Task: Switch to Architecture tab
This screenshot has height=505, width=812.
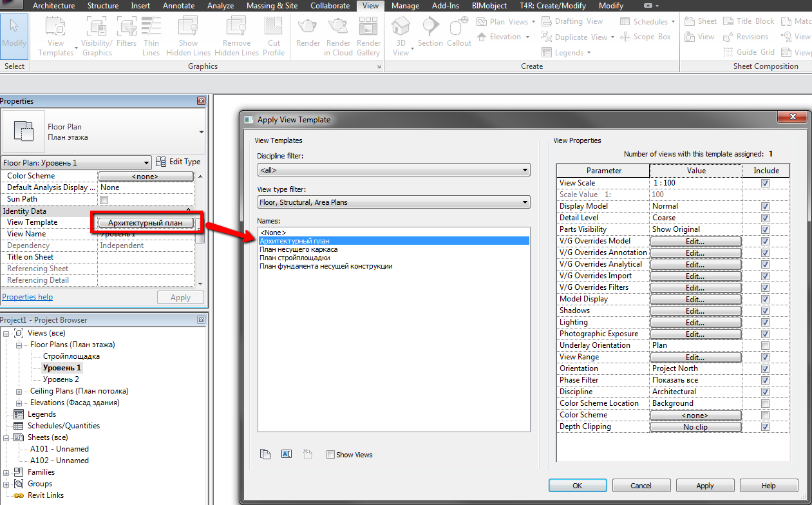Action: tap(53, 6)
